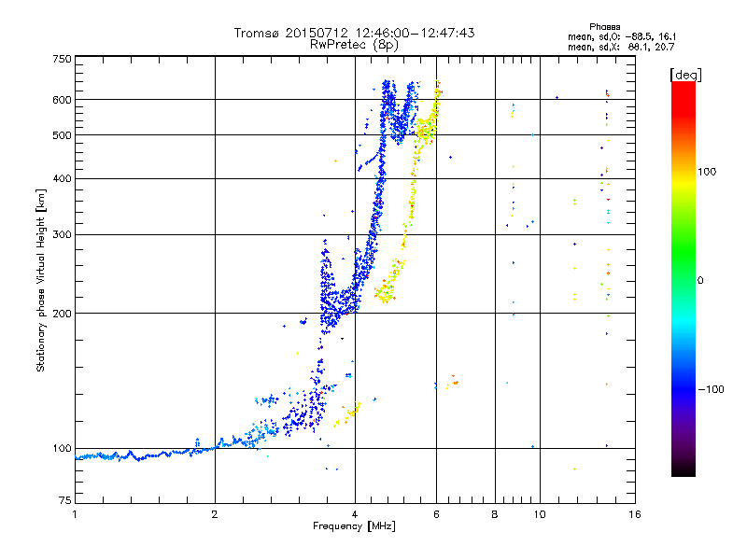The height and width of the screenshot is (560, 747).
Task: Click the 'Phases' header at top right
Action: pos(604,27)
